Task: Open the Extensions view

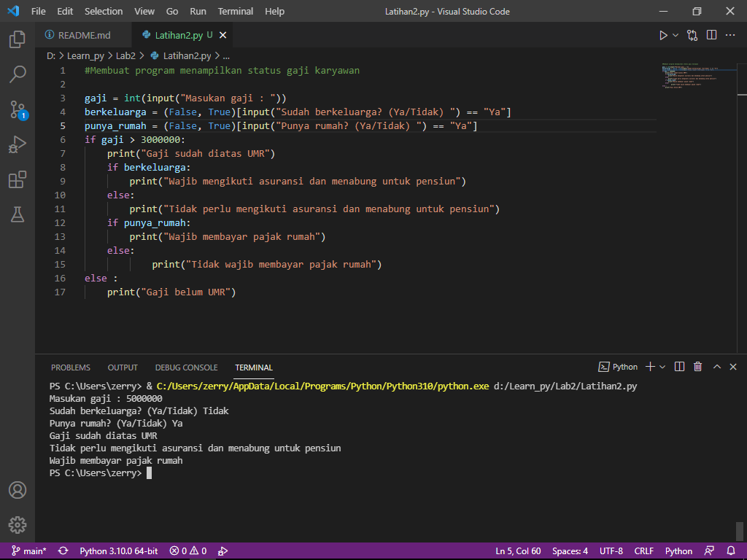Action: click(x=17, y=179)
